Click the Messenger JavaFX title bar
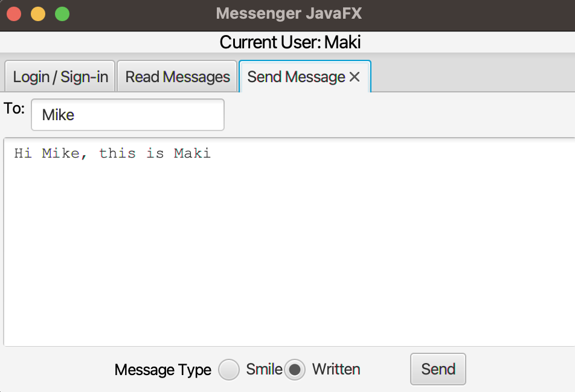The height and width of the screenshot is (392, 575). (x=287, y=13)
